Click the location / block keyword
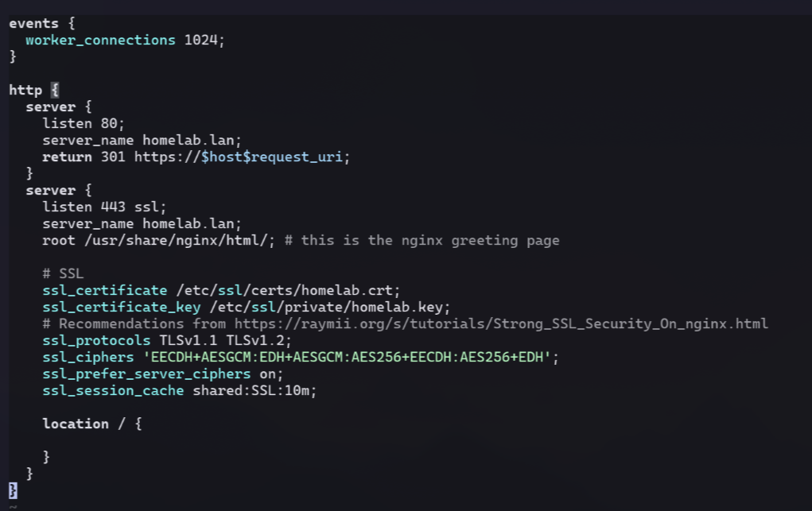The height and width of the screenshot is (511, 812). [76, 424]
